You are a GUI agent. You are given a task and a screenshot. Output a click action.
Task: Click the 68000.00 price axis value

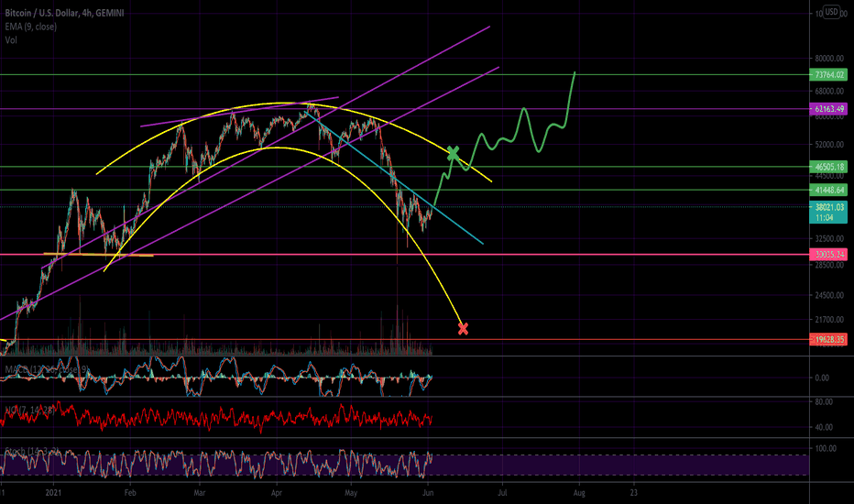point(829,91)
